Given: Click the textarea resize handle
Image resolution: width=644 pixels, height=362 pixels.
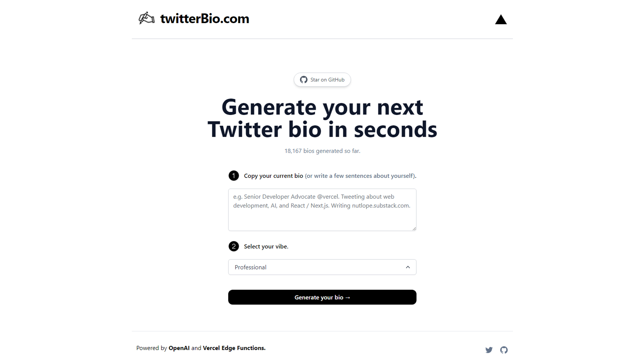Looking at the screenshot, I should click(x=414, y=228).
